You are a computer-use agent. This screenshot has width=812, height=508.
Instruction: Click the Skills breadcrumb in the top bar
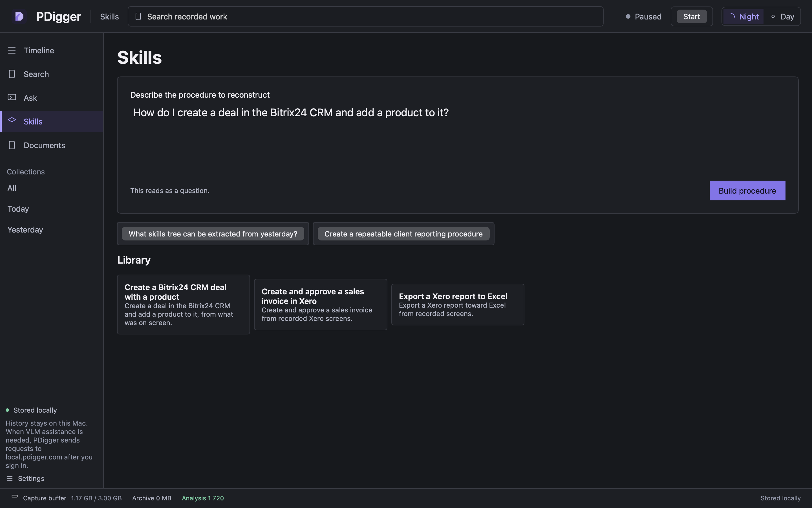pyautogui.click(x=109, y=16)
